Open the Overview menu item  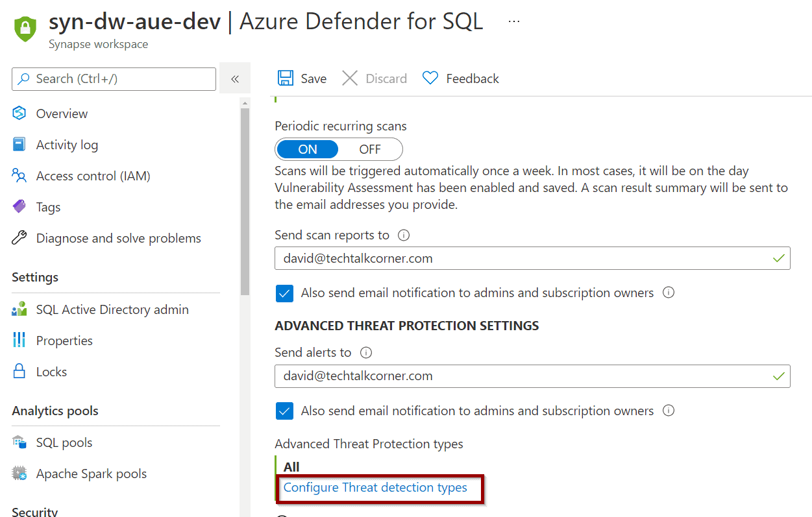[x=62, y=114]
